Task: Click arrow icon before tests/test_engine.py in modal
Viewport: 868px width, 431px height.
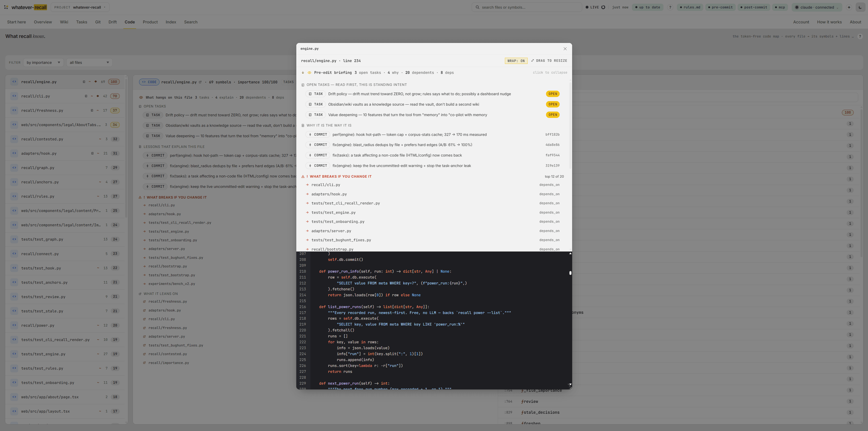Action: coord(307,213)
